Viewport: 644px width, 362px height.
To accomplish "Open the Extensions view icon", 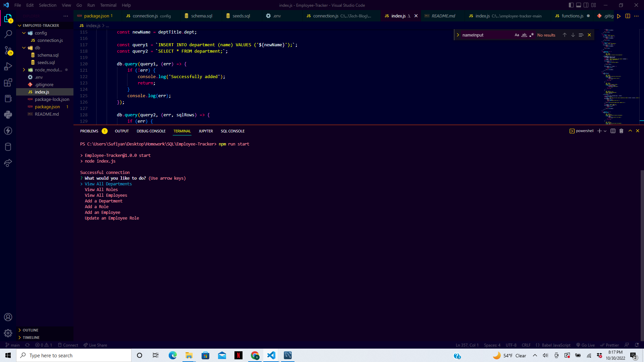I will [8, 82].
